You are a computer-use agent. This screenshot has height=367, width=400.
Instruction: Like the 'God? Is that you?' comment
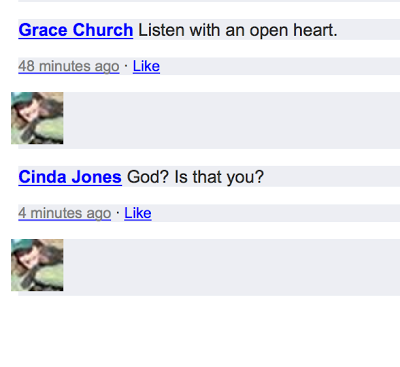click(x=138, y=213)
